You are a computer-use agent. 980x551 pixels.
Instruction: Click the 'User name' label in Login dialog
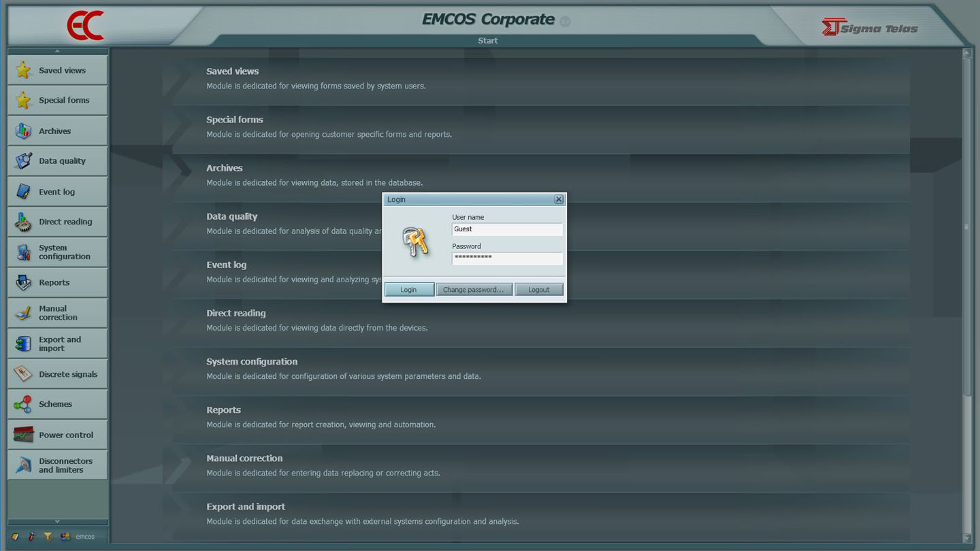point(468,217)
